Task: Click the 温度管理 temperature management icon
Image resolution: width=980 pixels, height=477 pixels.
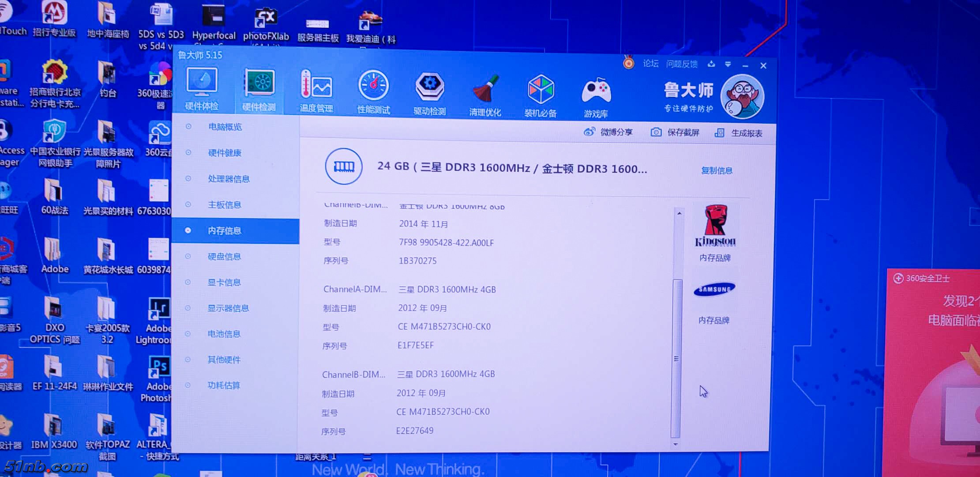Action: pos(316,85)
